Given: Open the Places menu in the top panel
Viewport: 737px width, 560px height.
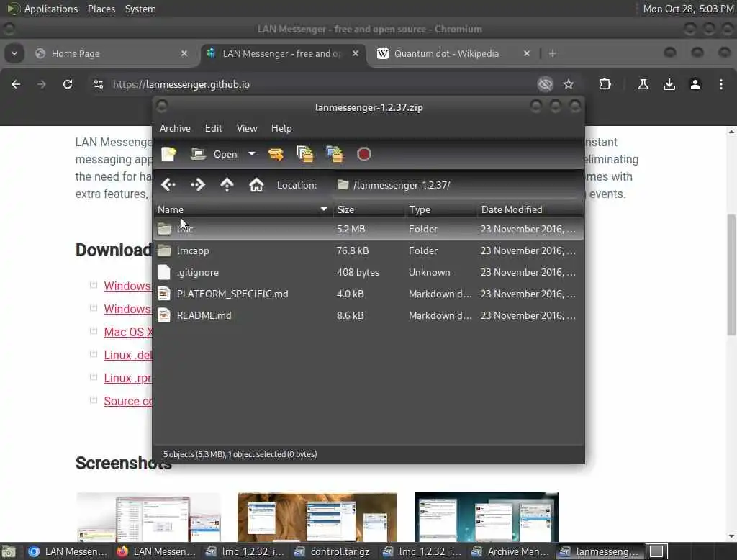Looking at the screenshot, I should 101,9.
